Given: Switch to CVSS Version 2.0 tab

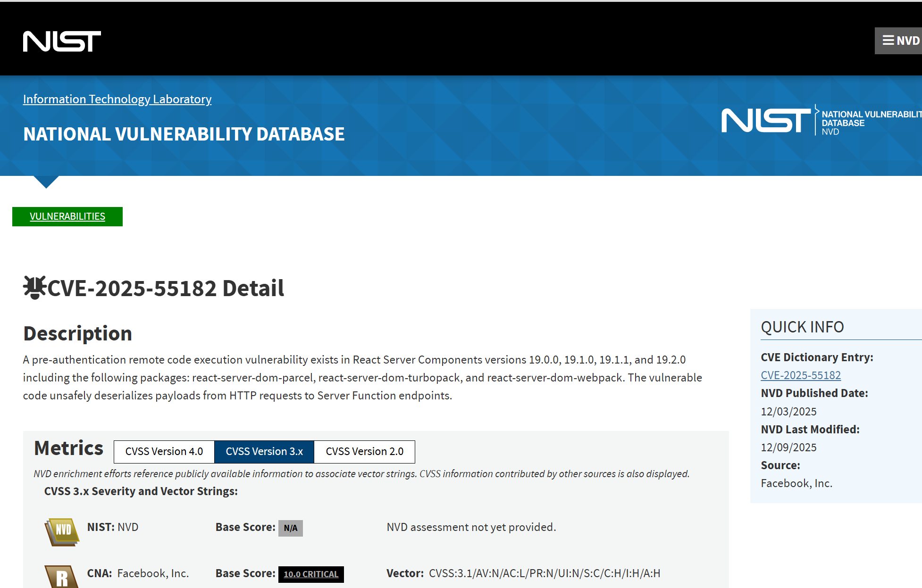Looking at the screenshot, I should click(365, 452).
